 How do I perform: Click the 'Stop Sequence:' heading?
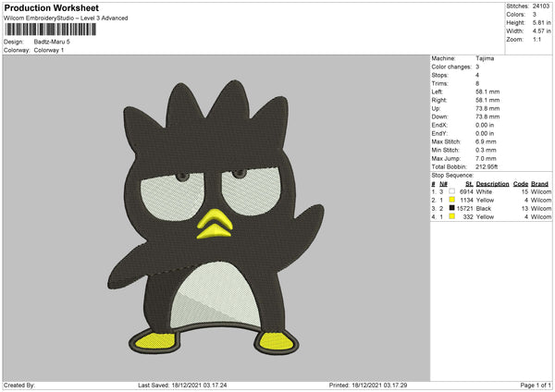click(x=452, y=176)
